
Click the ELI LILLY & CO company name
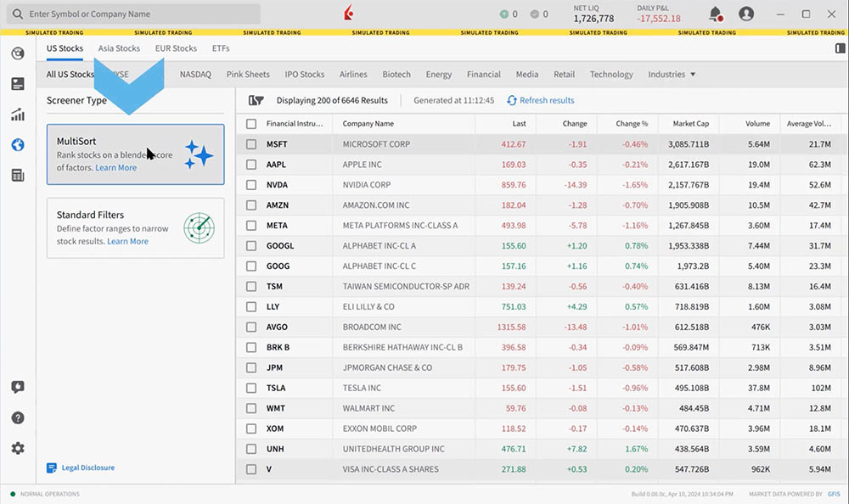pos(368,307)
